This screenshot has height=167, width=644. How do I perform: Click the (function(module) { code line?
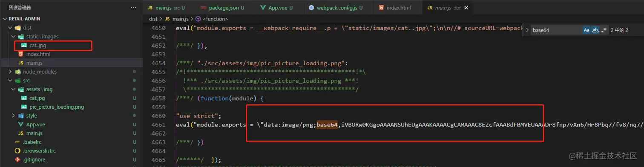click(220, 98)
